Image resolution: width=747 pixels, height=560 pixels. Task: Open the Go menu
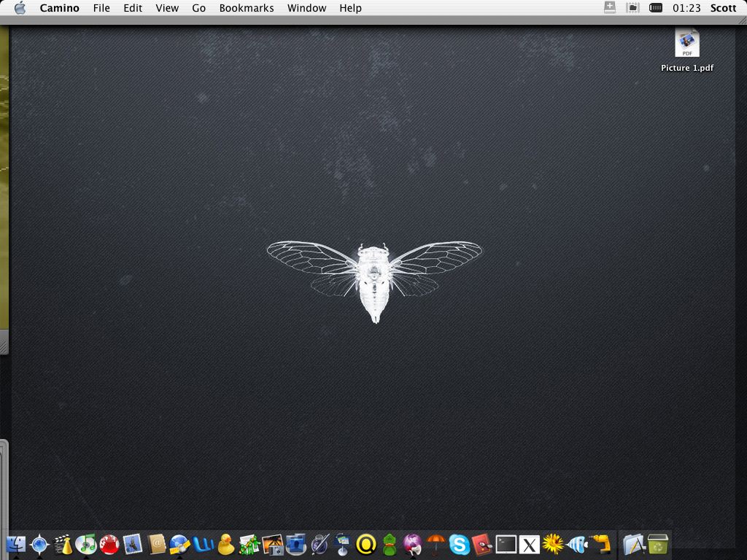point(198,8)
